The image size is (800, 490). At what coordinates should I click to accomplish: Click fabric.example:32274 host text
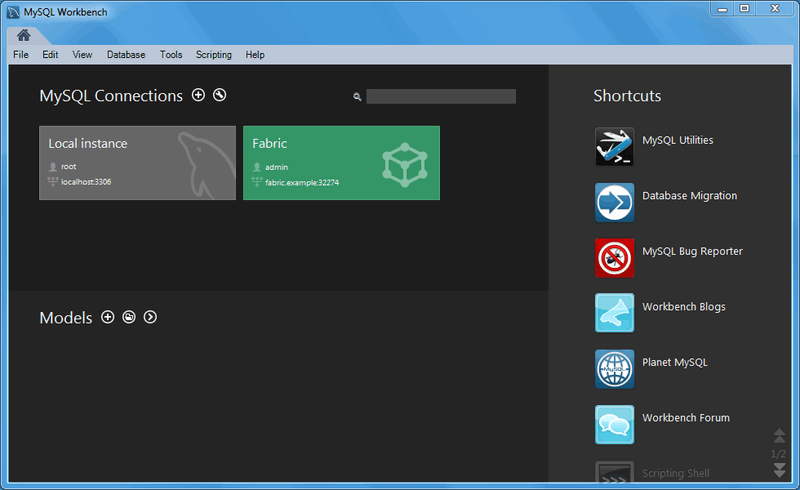302,182
